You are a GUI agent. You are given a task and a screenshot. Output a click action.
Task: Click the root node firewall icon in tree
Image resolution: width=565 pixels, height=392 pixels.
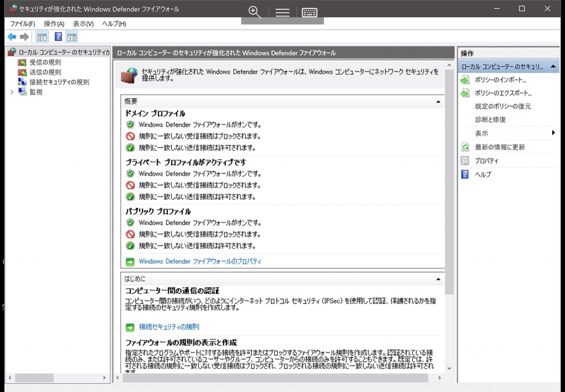click(12, 52)
